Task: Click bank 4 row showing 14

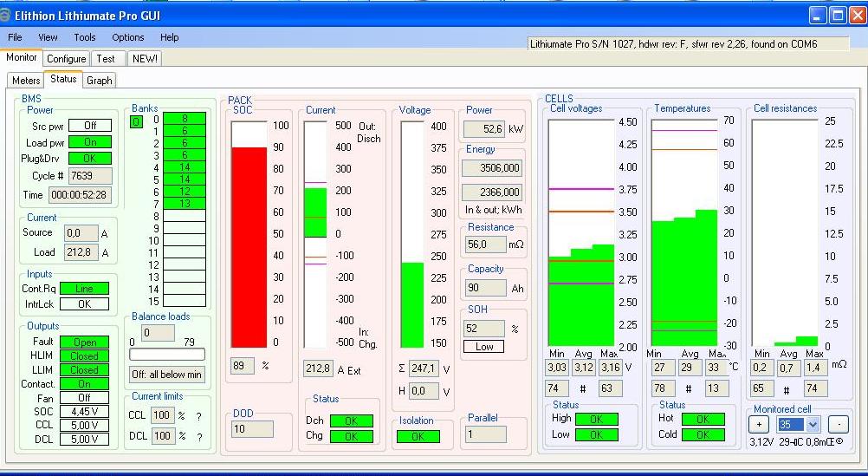Action: (x=185, y=167)
